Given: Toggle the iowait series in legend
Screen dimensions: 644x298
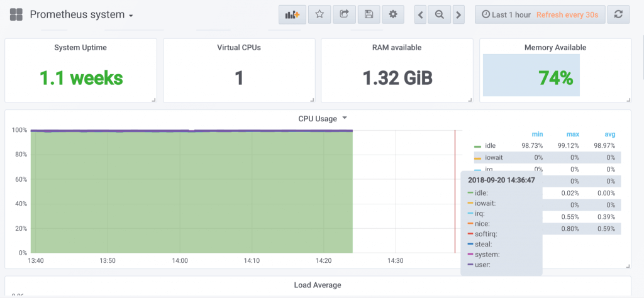Looking at the screenshot, I should coord(493,158).
